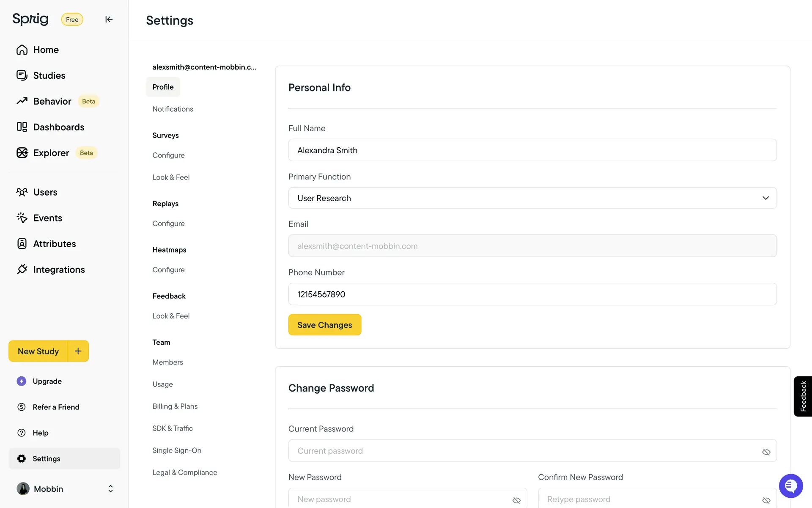Click the Explorer icon in sidebar
This screenshot has height=508, width=812.
(22, 153)
